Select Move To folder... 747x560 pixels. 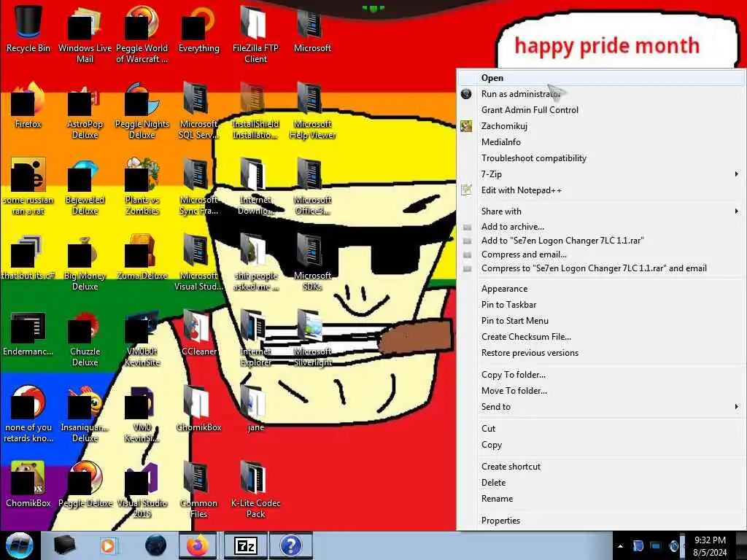click(x=601, y=391)
